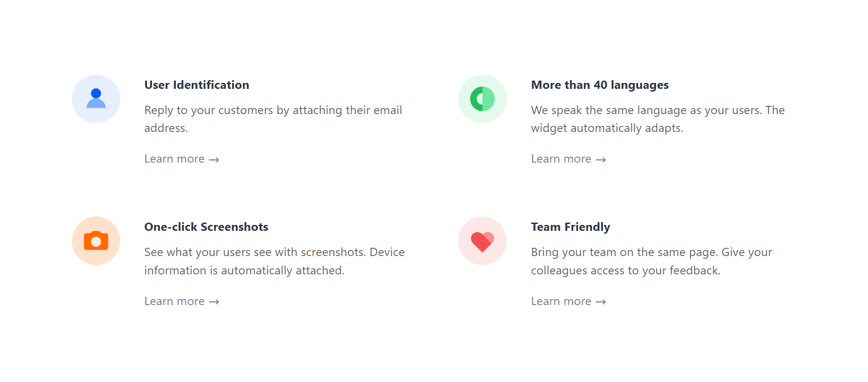Open Learn more under One-click Screenshots
Screen dimensions: 868x382
tap(175, 301)
